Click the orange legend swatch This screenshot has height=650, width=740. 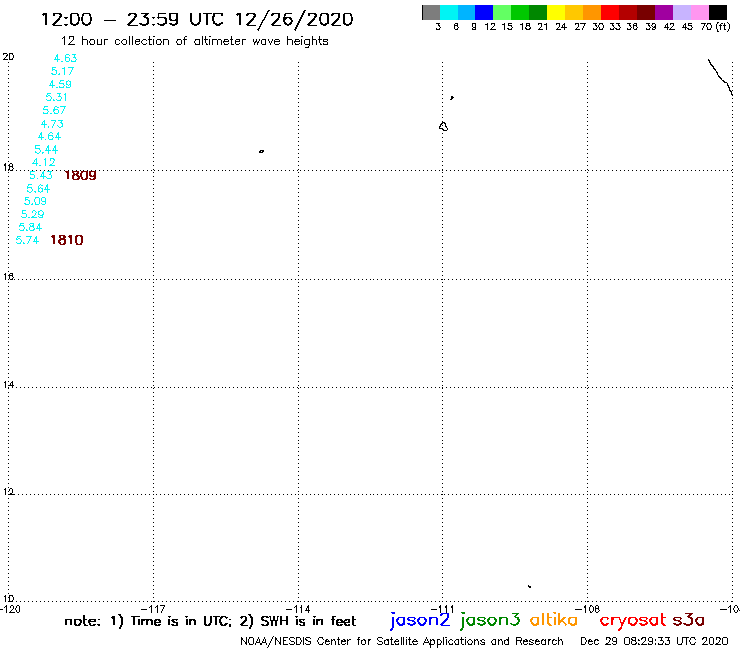(x=592, y=12)
